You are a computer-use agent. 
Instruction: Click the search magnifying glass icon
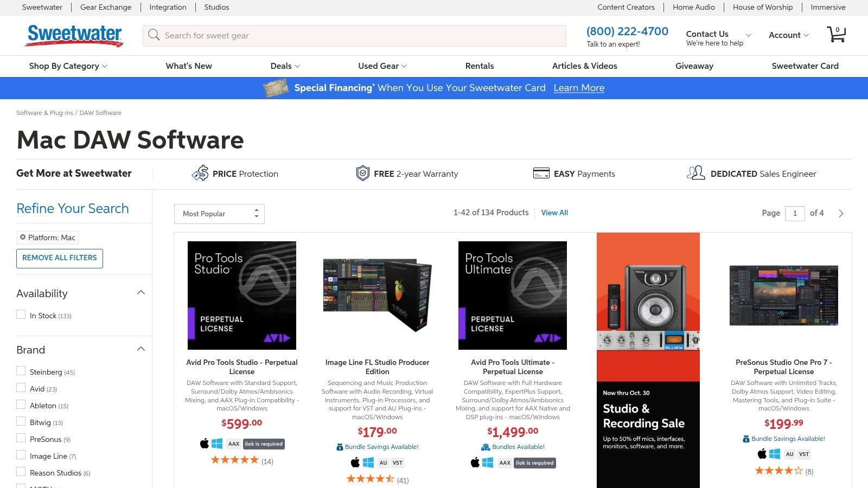(x=154, y=35)
